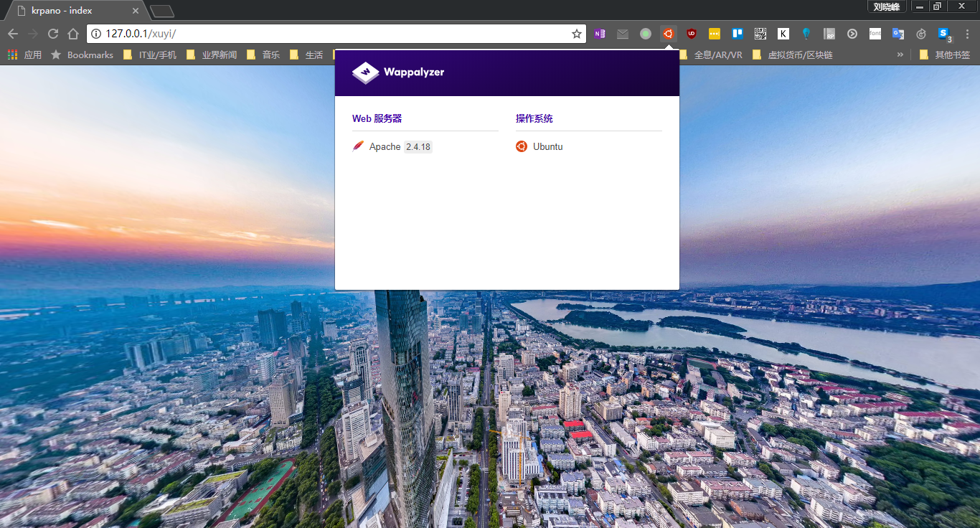Viewport: 980px width, 528px height.
Task: Click the Wappalyzer Ubuntu toolbar icon
Action: [668, 34]
